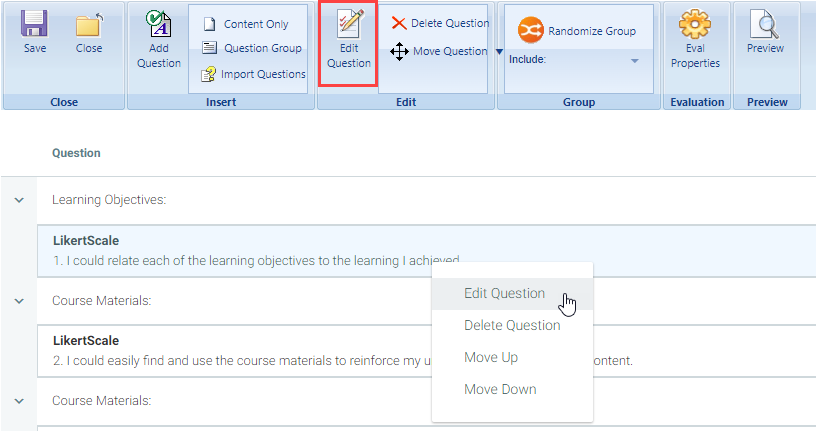Select Move Up in context menu

tap(490, 358)
